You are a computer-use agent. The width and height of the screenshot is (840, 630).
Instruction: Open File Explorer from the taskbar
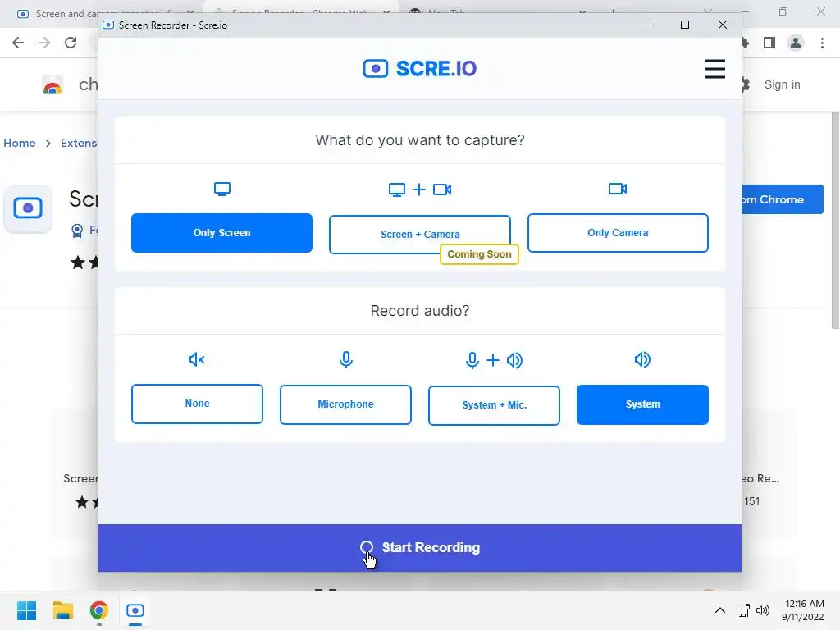(62, 610)
